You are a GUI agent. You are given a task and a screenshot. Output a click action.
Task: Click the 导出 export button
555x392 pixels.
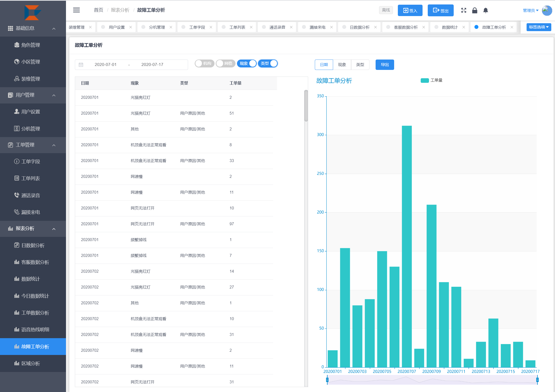click(384, 65)
